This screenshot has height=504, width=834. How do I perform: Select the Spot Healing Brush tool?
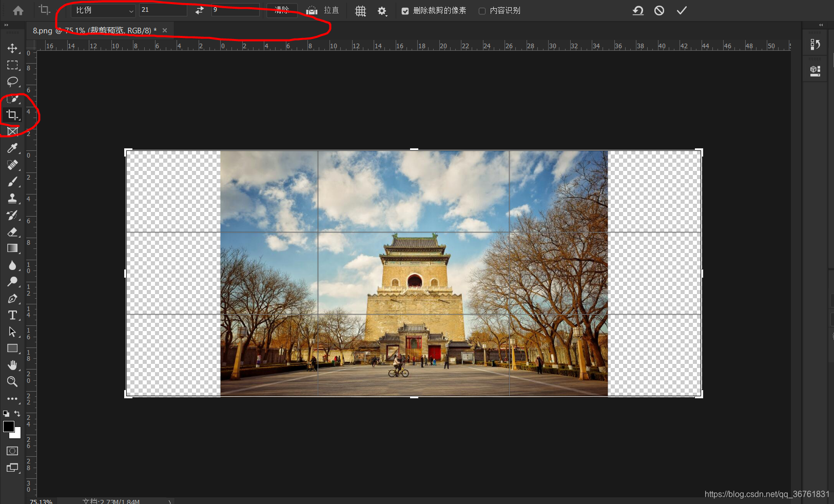12,165
